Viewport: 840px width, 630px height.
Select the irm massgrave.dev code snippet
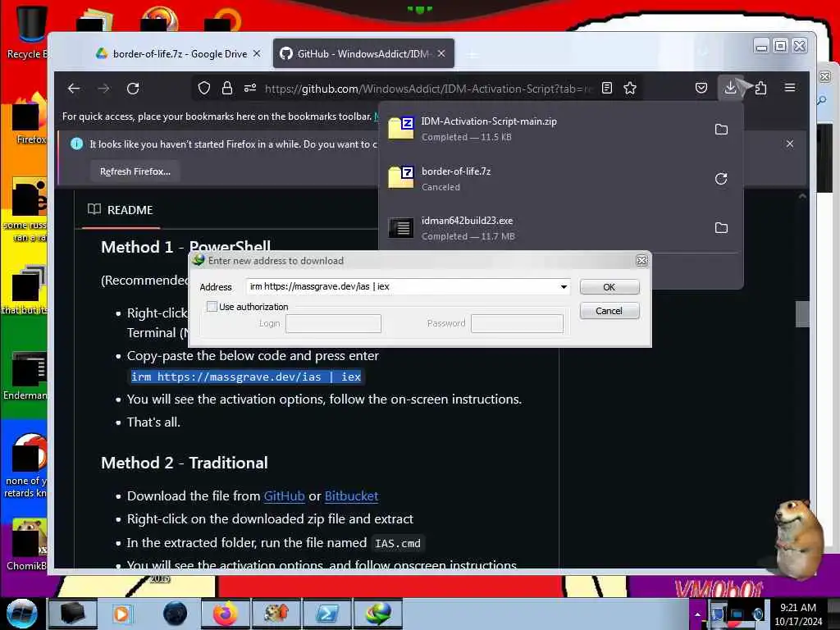(246, 377)
